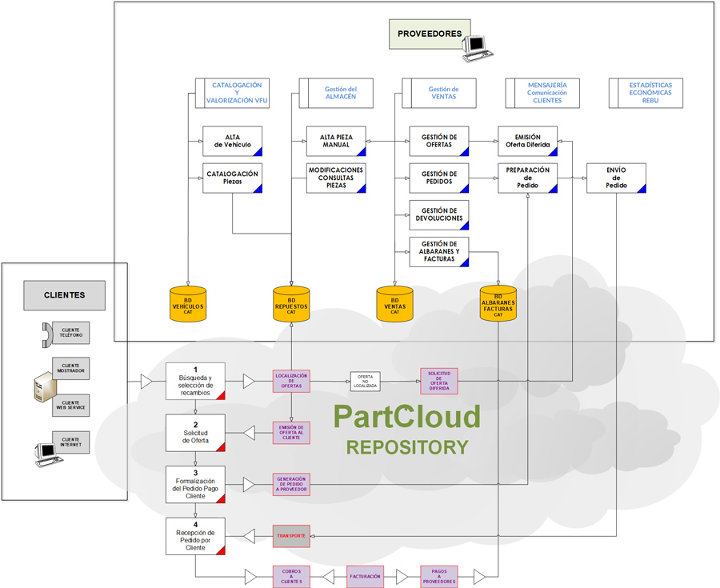Click the PREPARACIÓN de Pedido box

[528, 178]
